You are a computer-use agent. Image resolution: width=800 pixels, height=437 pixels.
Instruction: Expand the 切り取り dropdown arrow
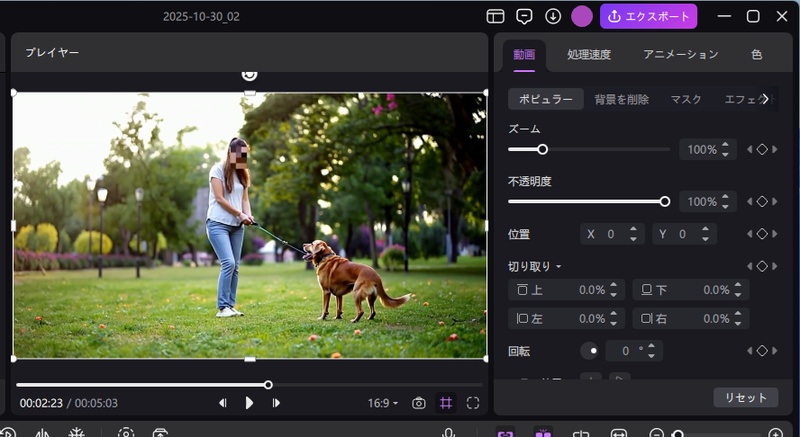tap(559, 267)
